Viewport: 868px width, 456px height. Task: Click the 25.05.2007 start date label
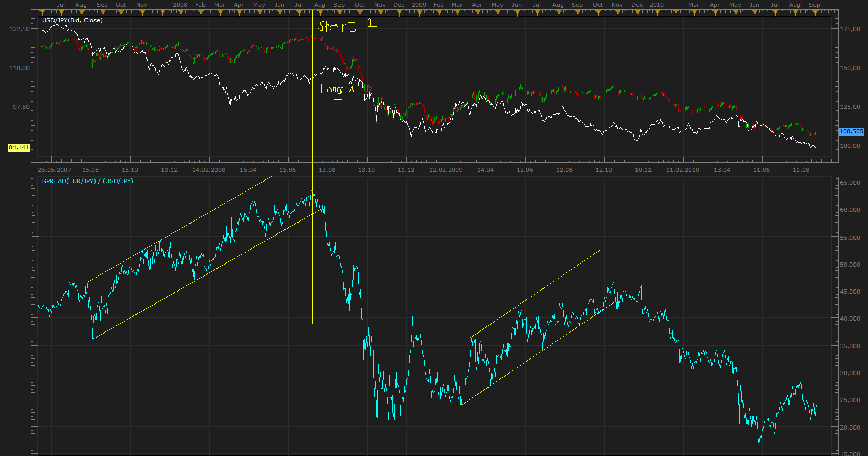point(55,170)
